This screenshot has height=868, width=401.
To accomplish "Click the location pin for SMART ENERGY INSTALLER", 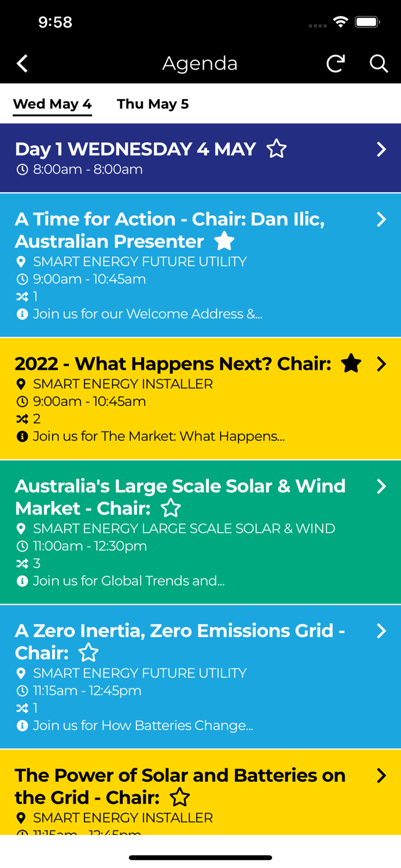I will 21,383.
